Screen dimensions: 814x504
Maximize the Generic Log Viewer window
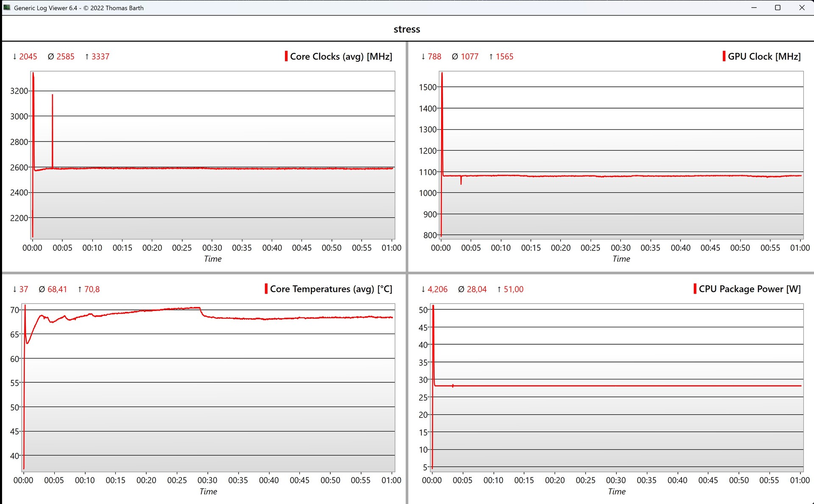[778, 8]
